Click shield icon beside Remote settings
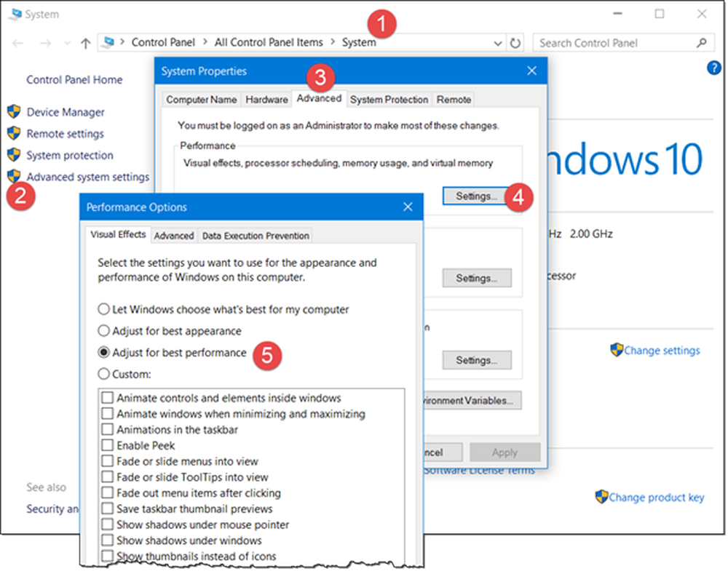This screenshot has height=571, width=728. (x=14, y=133)
